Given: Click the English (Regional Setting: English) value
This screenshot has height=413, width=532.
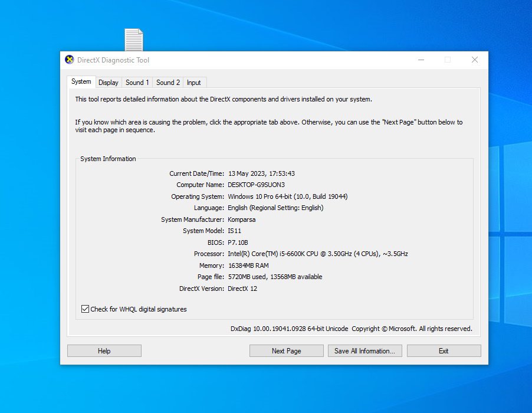Looking at the screenshot, I should [x=275, y=208].
